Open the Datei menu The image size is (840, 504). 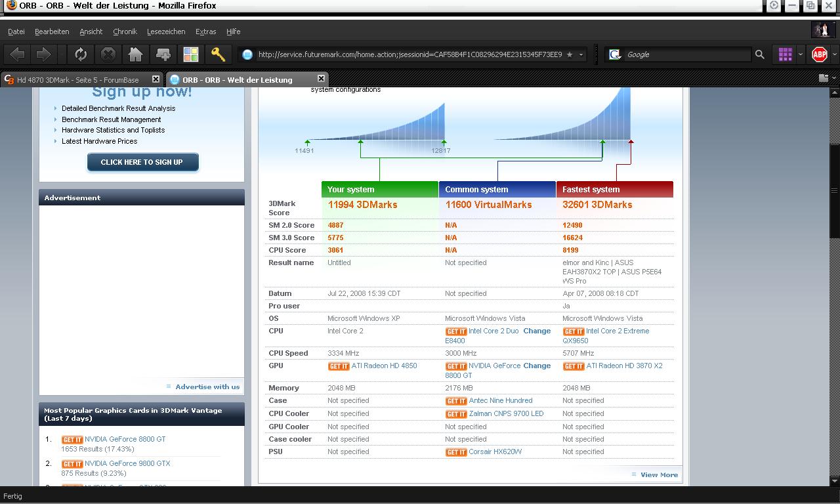point(16,31)
